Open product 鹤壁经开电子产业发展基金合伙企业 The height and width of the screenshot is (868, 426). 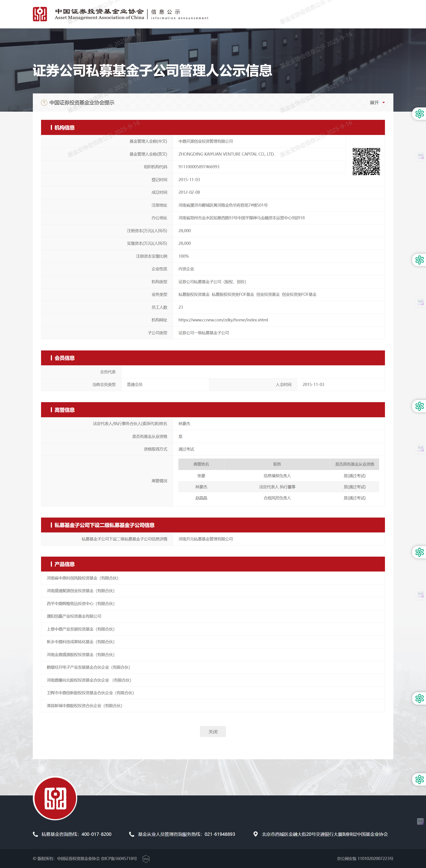pos(88,667)
